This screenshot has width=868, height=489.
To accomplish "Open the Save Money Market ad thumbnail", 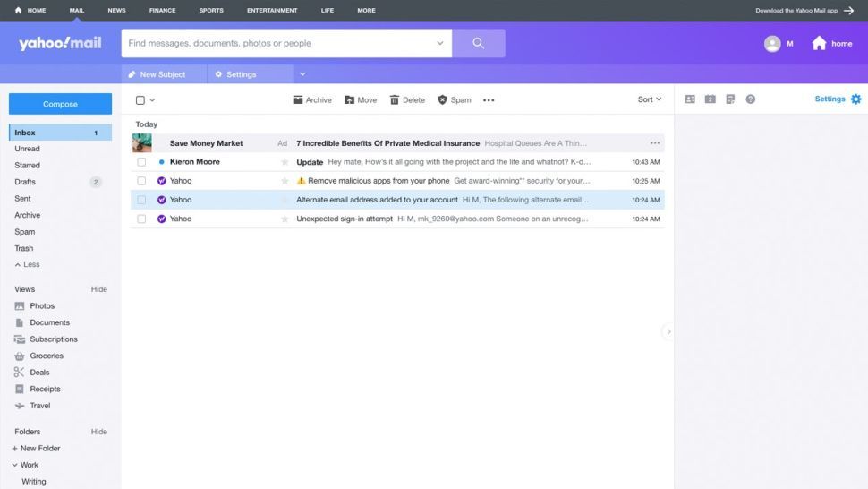I will point(141,143).
